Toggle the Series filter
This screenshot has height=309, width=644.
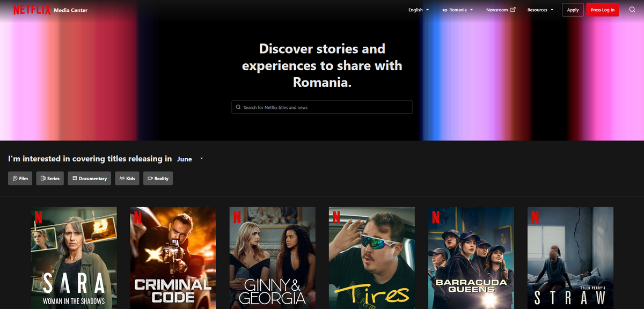50,179
